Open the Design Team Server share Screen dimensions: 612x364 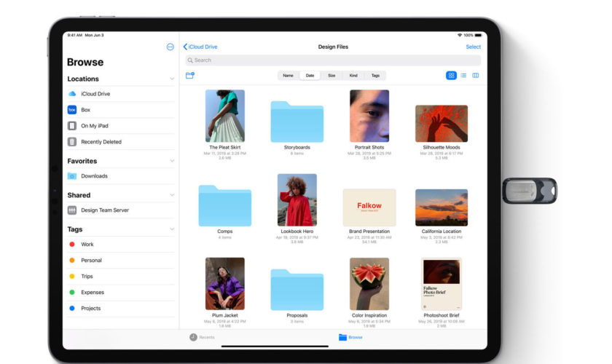pyautogui.click(x=121, y=210)
